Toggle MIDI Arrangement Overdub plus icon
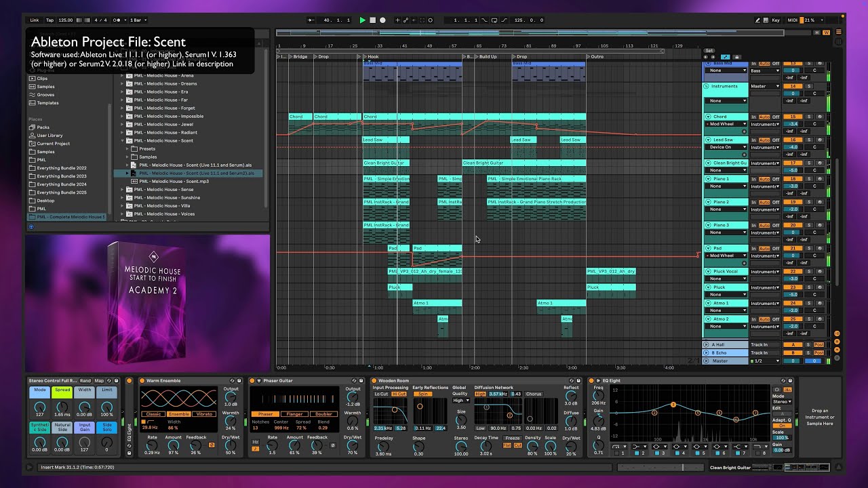Image resolution: width=868 pixels, height=488 pixels. coord(397,20)
